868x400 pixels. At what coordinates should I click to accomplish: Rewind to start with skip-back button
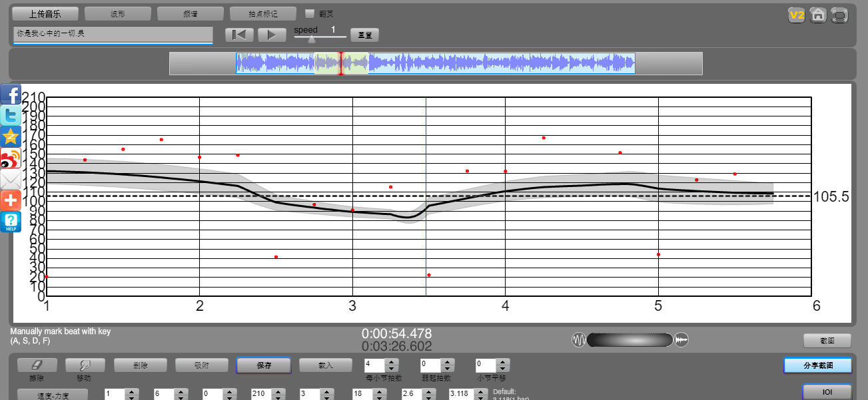239,35
